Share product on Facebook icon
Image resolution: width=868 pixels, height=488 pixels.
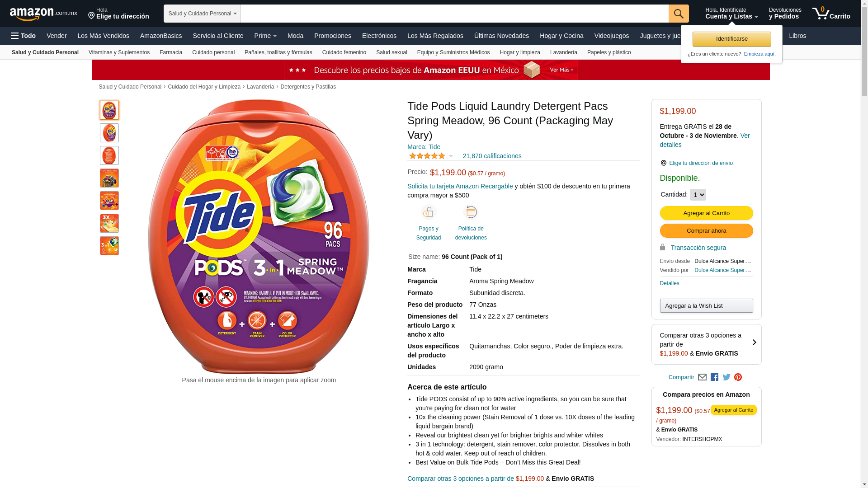[714, 377]
